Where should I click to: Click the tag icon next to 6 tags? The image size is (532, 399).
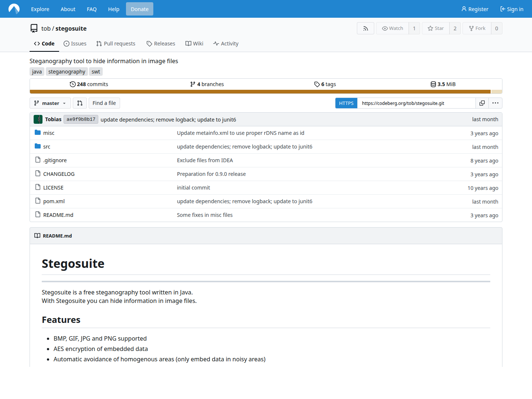tap(317, 84)
